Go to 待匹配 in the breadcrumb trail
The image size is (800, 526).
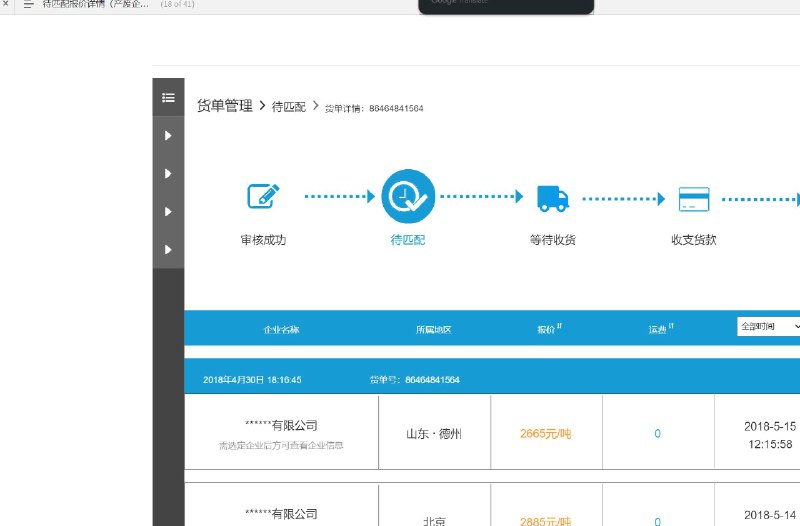click(x=289, y=107)
